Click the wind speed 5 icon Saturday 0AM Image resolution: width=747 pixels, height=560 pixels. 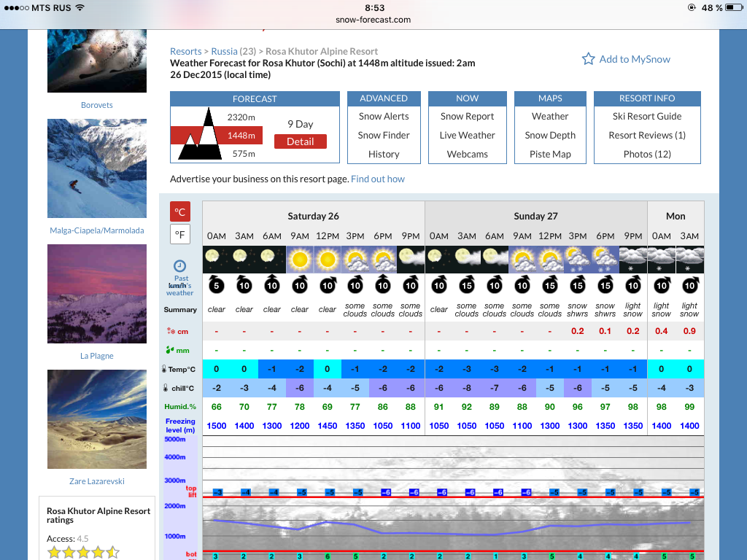tap(216, 285)
